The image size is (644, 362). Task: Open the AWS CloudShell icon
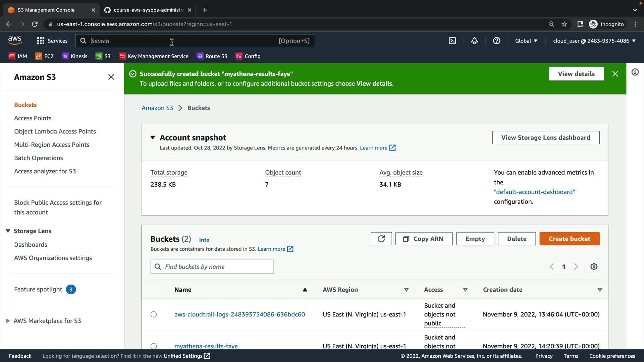[452, 41]
